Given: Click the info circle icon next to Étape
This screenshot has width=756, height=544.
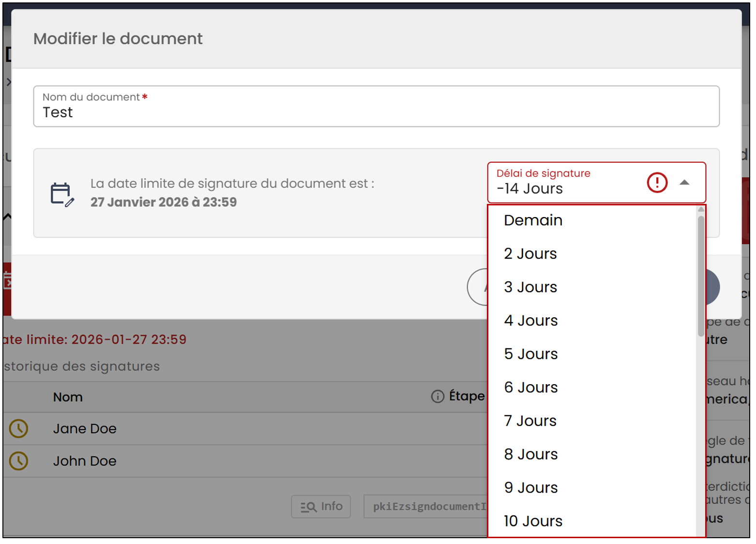Looking at the screenshot, I should [x=438, y=397].
